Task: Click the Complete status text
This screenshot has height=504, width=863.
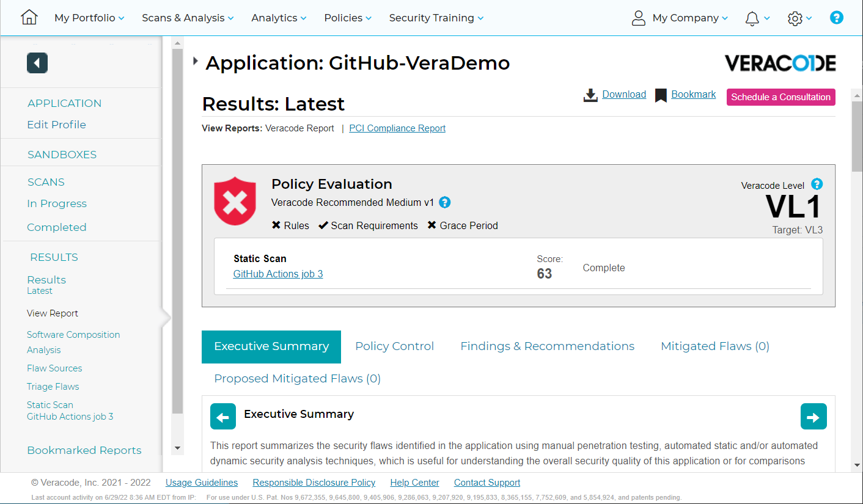Action: (604, 268)
